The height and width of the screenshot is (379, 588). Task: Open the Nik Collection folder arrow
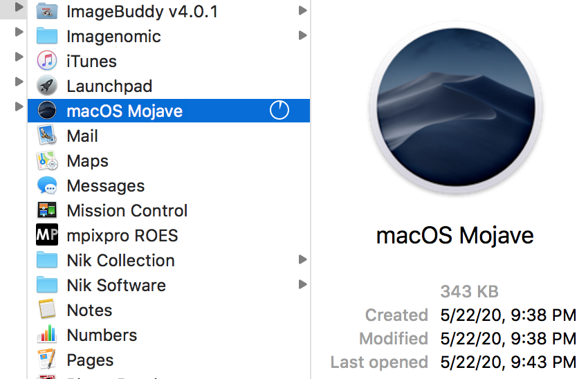[x=302, y=259]
